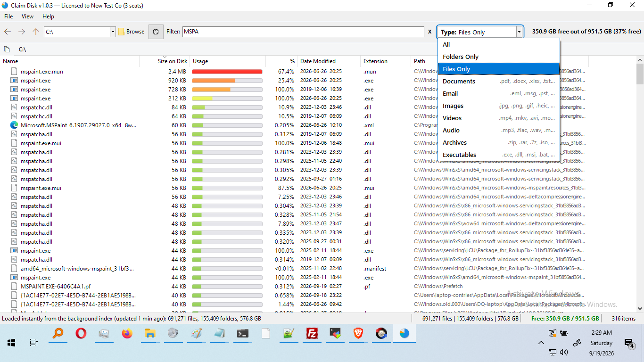Click into the Filter text field
The height and width of the screenshot is (362, 644).
coord(303,32)
